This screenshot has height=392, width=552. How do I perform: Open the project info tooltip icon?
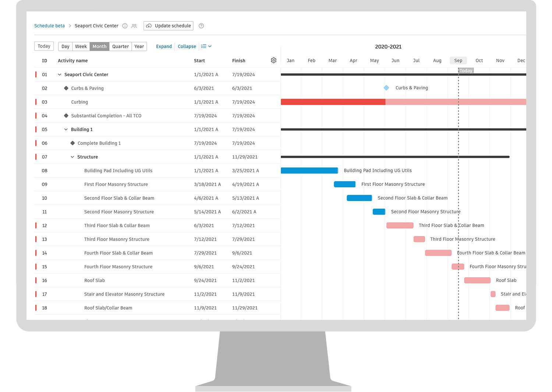tap(125, 26)
